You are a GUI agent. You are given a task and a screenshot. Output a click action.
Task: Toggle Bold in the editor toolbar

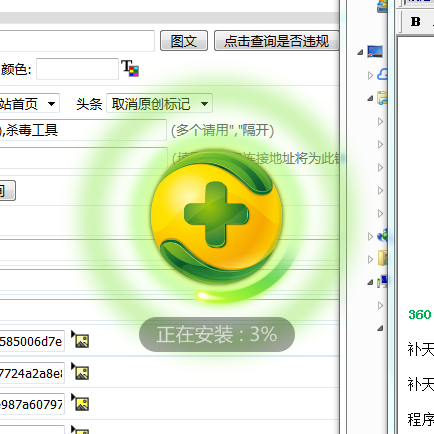click(415, 22)
